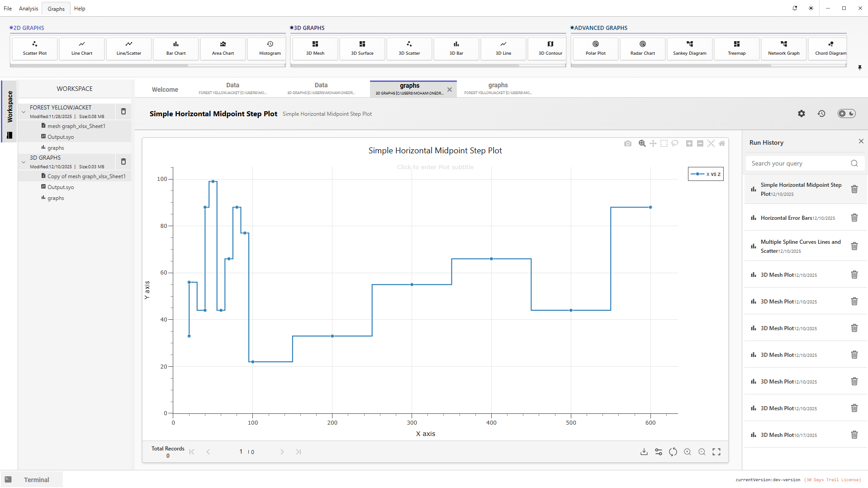Select the Sankey Diagram graph type
The height and width of the screenshot is (488, 868).
point(689,48)
